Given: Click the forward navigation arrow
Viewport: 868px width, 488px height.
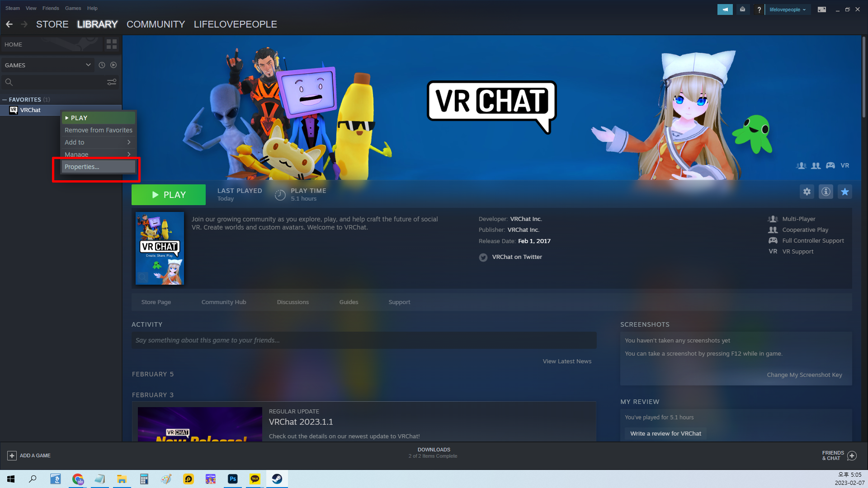Looking at the screenshot, I should tap(24, 24).
